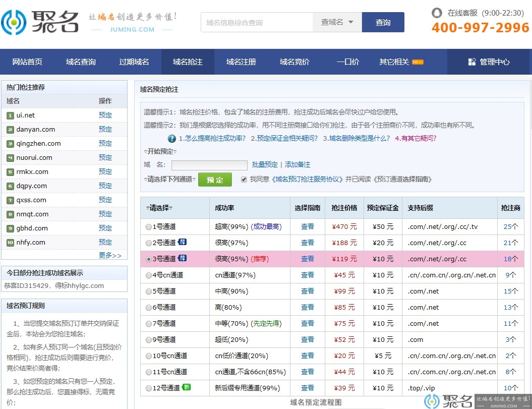The image size is (532, 409).
Task: Open the 网站首页 nav item
Action: 27,62
